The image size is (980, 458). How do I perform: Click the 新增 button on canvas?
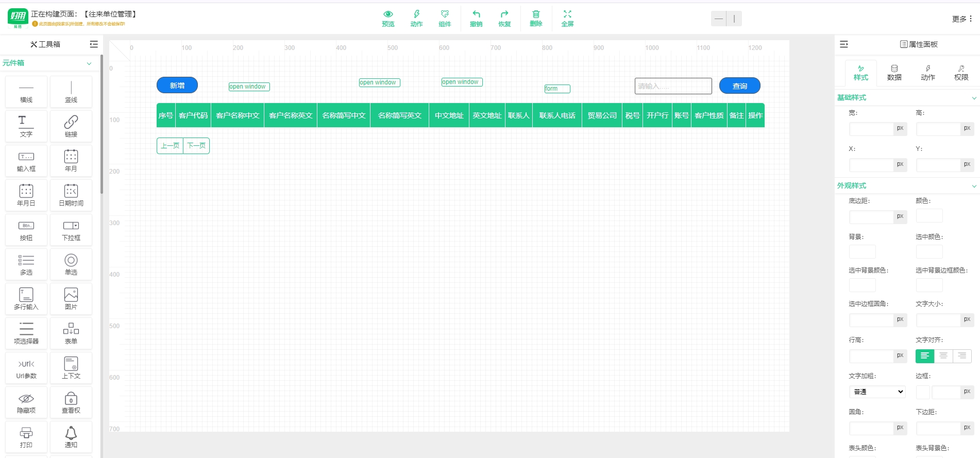pos(177,86)
